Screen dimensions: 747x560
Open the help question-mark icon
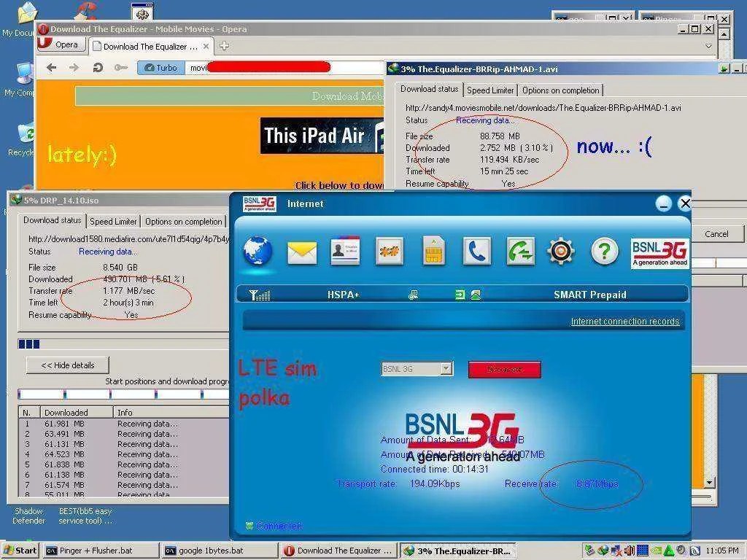click(x=604, y=251)
